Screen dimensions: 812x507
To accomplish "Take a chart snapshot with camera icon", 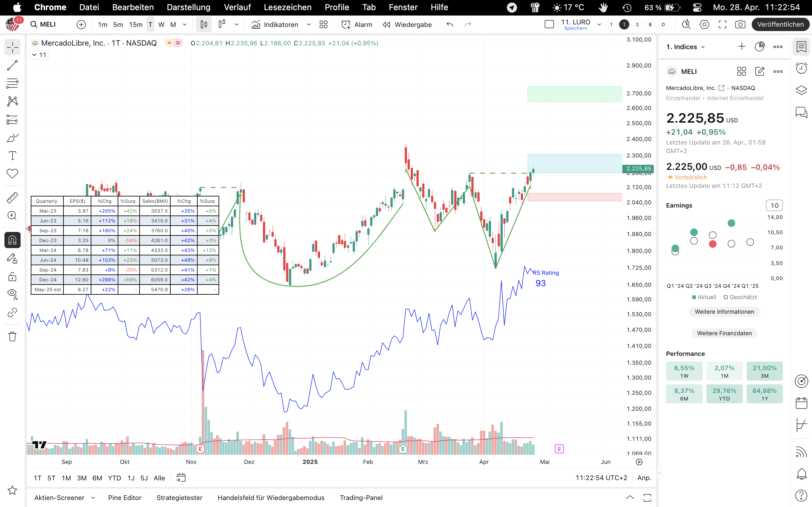I will pyautogui.click(x=740, y=24).
